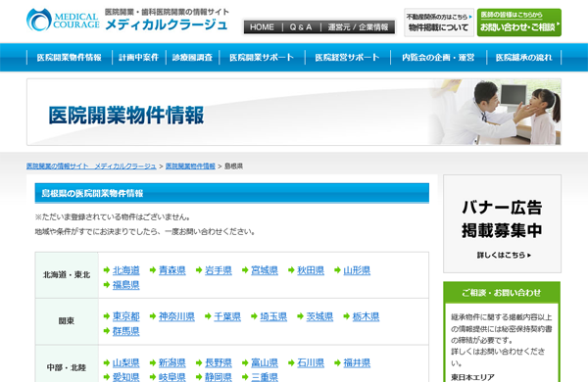
Task: Select 医院開業サポート in the navigation bar
Action: coord(262,58)
